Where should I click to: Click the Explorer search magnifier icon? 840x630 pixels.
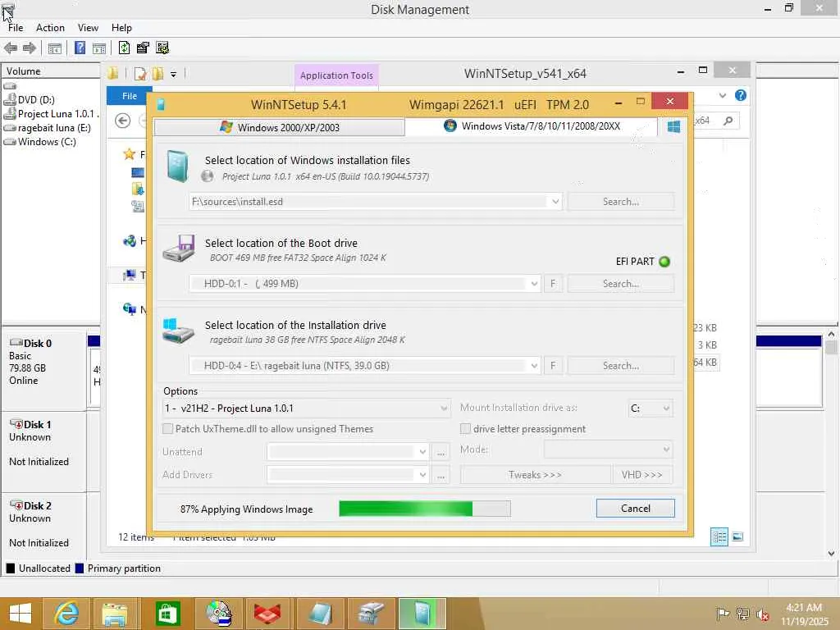(x=728, y=121)
